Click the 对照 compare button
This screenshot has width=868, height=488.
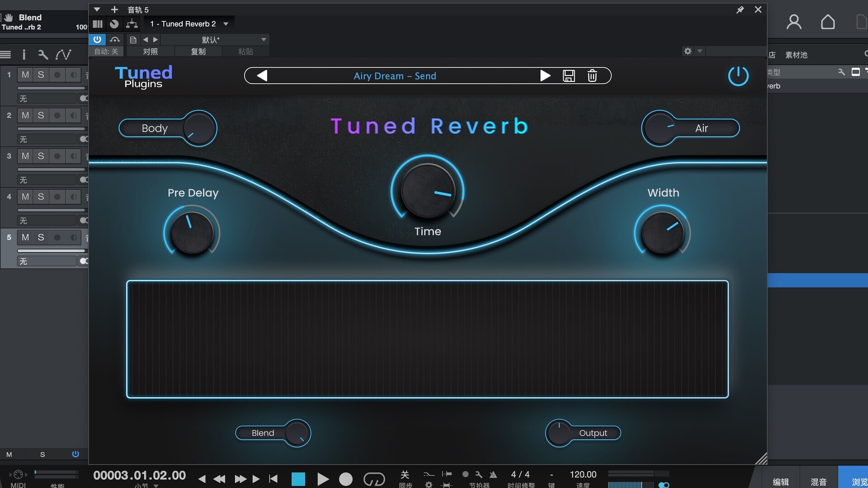tap(150, 52)
